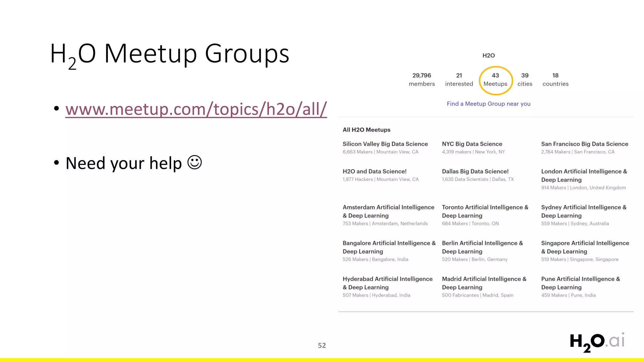The height and width of the screenshot is (362, 644).
Task: Open Berlin Artificial Intelligence & Deep Learning
Action: tap(482, 247)
